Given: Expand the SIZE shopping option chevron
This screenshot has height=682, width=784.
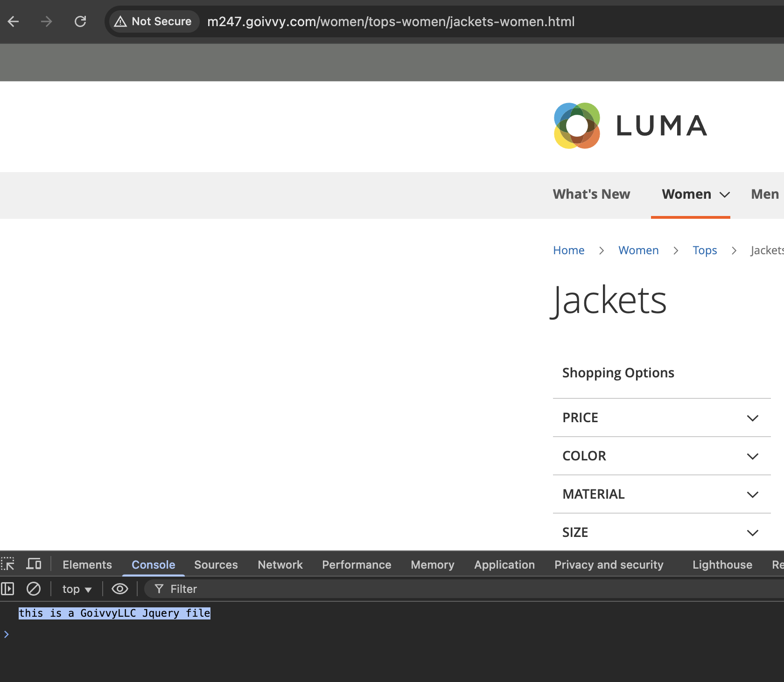Looking at the screenshot, I should 752,533.
